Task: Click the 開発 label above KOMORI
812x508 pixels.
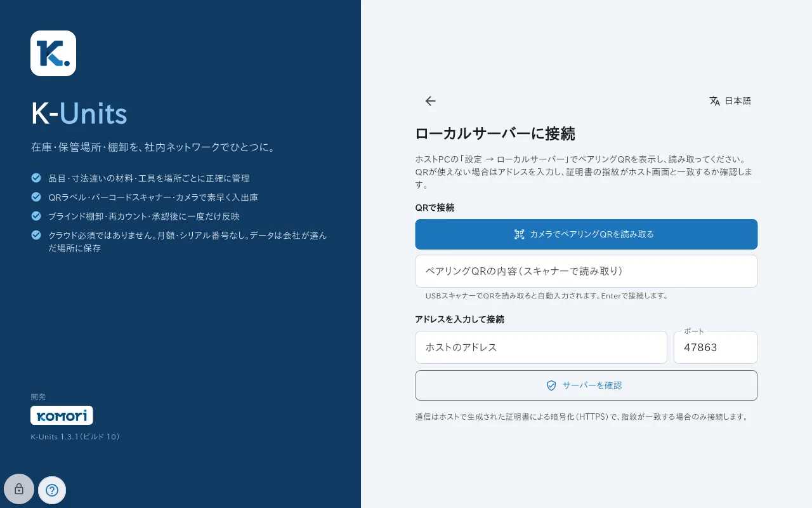Action: 38,397
